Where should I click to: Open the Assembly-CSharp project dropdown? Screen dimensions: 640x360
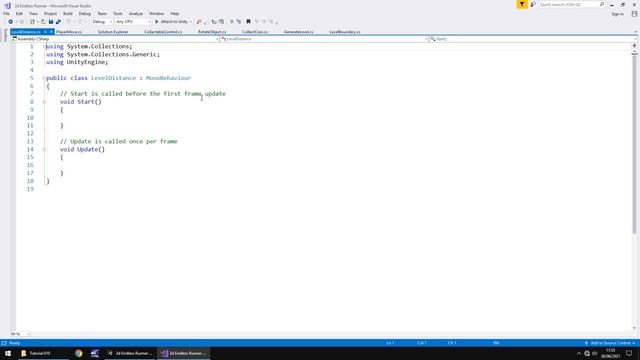pyautogui.click(x=115, y=39)
